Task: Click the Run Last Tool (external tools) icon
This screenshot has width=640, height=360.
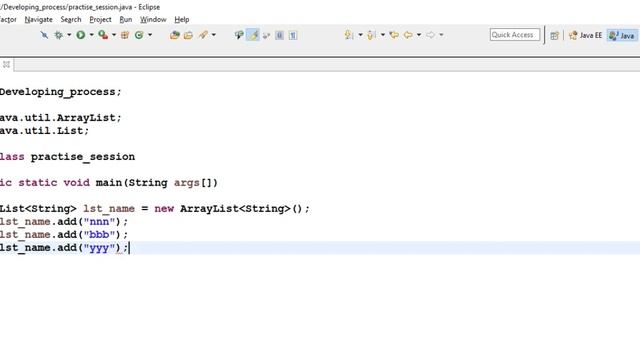Action: 103,35
